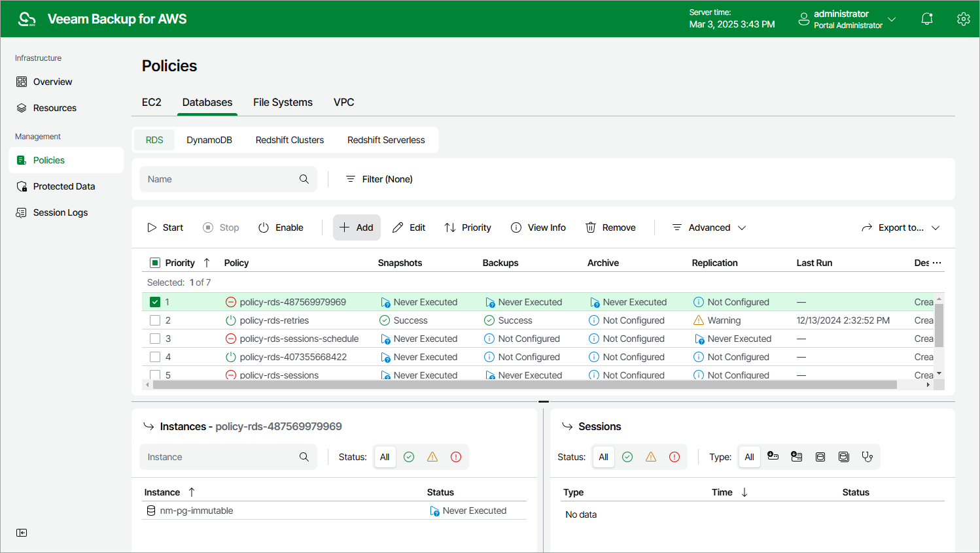
Task: Switch to the EC2 tab
Action: pos(152,102)
